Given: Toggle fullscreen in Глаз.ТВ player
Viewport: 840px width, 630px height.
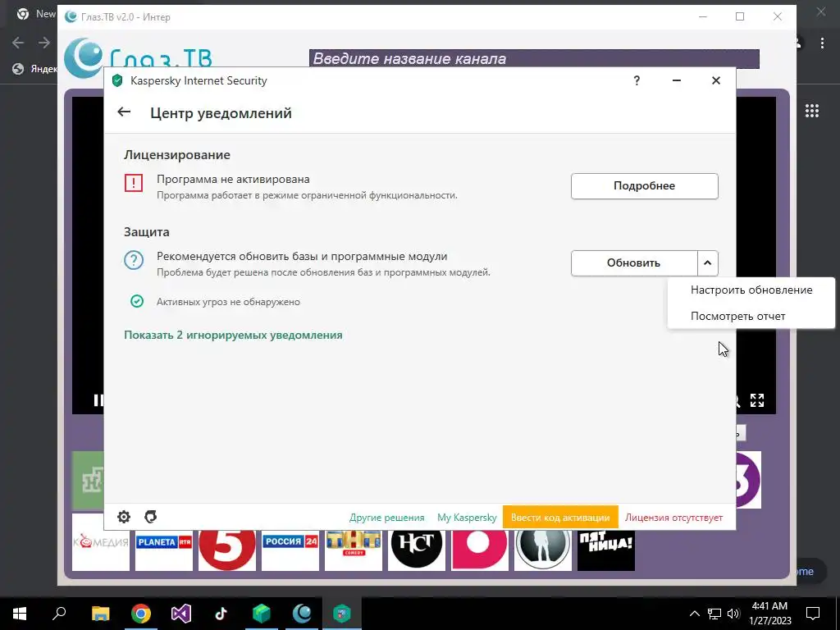Looking at the screenshot, I should [x=757, y=400].
